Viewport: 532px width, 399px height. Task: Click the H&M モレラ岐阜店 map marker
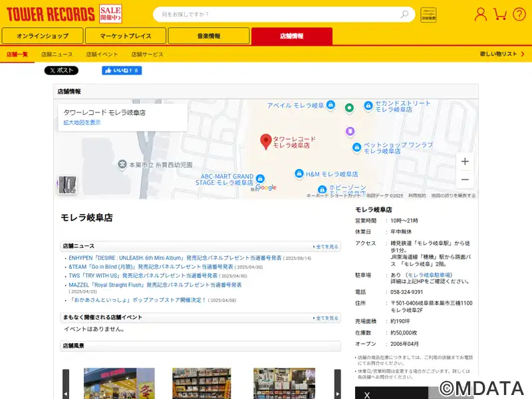point(299,174)
